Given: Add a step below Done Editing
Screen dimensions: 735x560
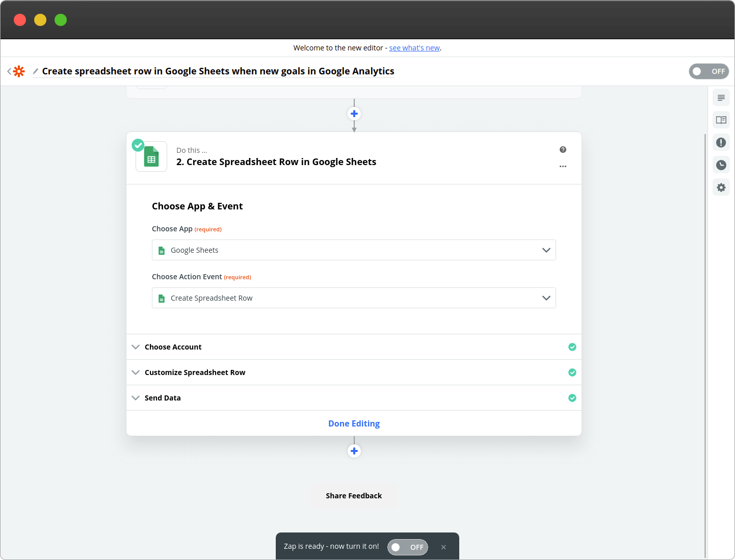Looking at the screenshot, I should tap(354, 451).
